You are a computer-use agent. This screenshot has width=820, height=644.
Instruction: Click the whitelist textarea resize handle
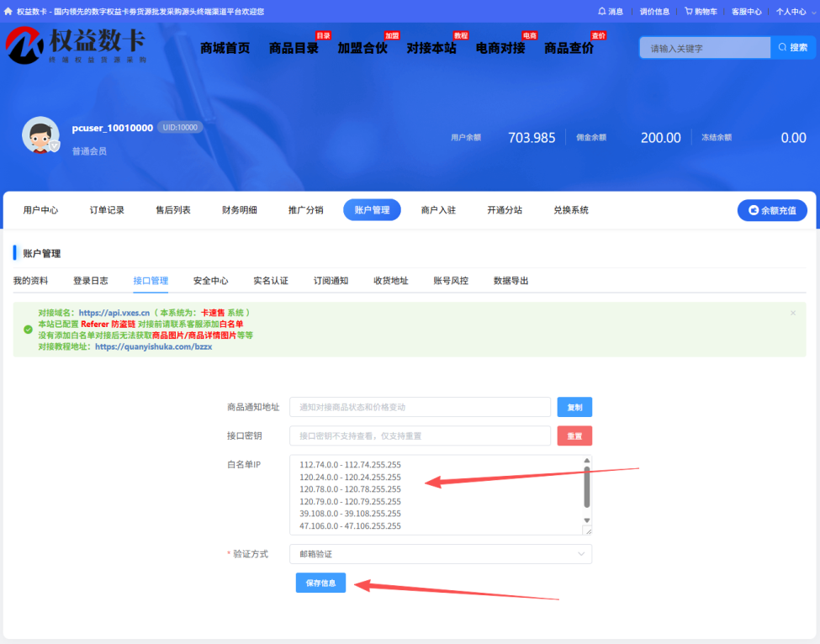tap(588, 531)
